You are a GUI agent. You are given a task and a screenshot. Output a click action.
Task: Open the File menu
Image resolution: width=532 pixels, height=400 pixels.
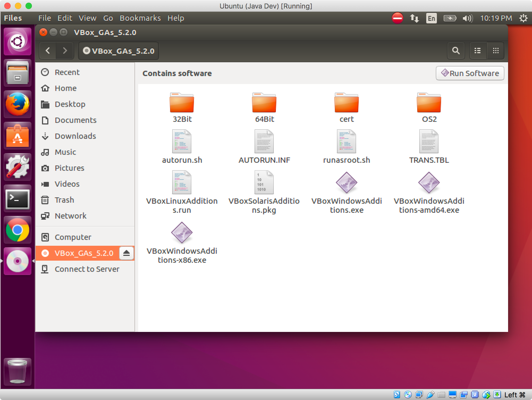pyautogui.click(x=45, y=18)
